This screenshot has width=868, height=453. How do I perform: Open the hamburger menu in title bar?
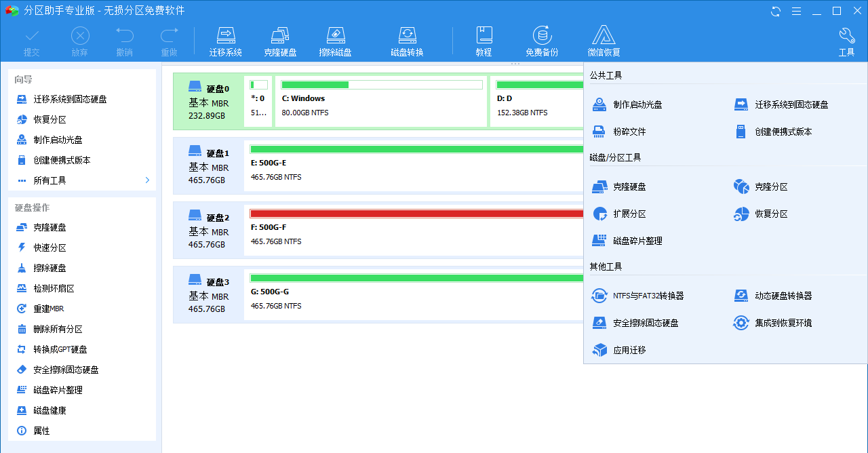click(797, 11)
